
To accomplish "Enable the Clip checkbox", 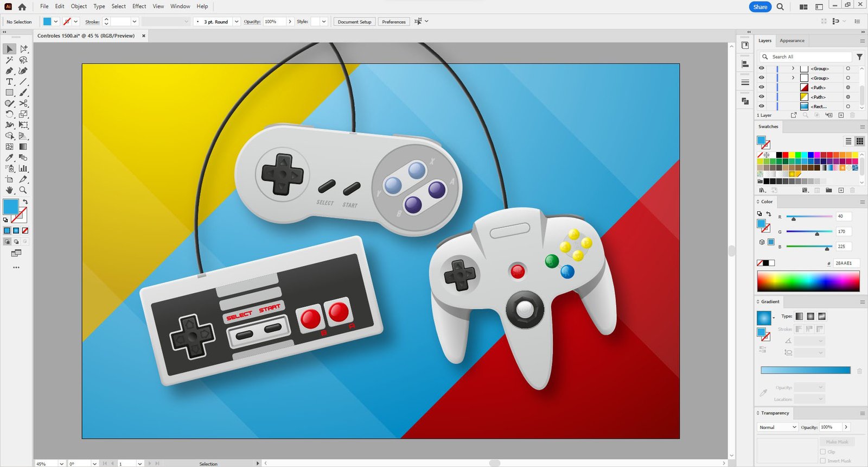I will (x=823, y=452).
